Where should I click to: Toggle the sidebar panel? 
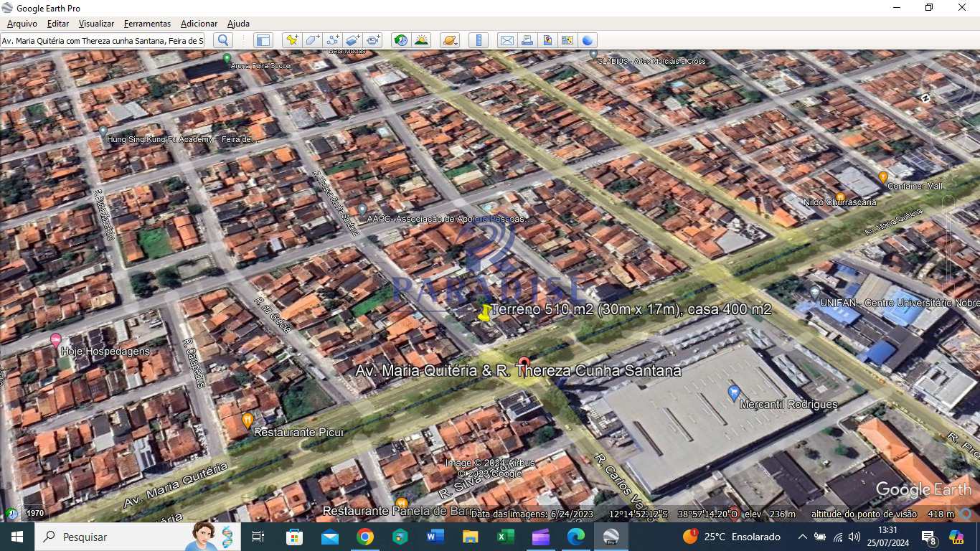click(x=263, y=40)
